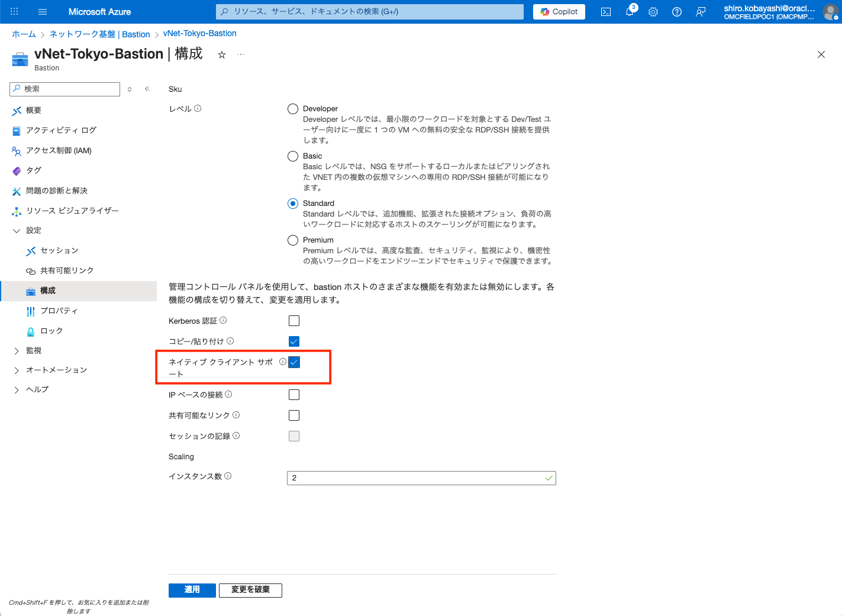842x616 pixels.
Task: Open the portal settings gear
Action: pyautogui.click(x=653, y=11)
